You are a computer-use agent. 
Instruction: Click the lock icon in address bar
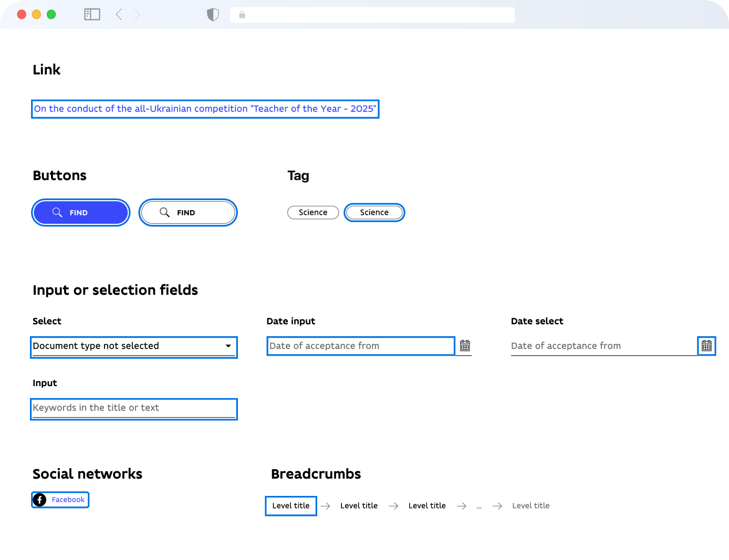[242, 15]
